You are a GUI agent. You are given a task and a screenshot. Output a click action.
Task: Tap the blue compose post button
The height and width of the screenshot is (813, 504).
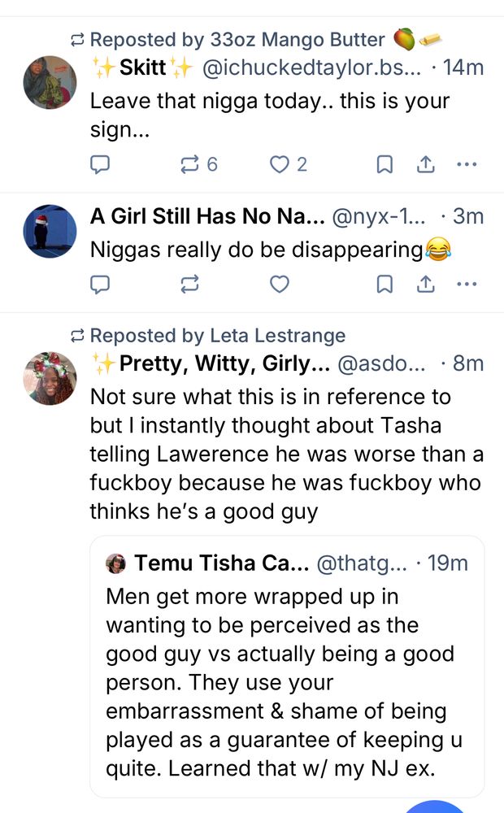click(435, 805)
